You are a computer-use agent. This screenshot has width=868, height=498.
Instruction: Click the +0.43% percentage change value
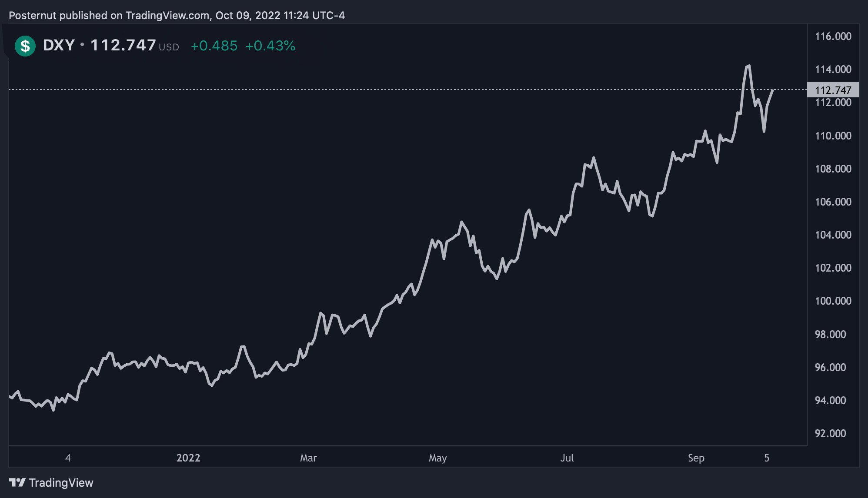[x=270, y=46]
